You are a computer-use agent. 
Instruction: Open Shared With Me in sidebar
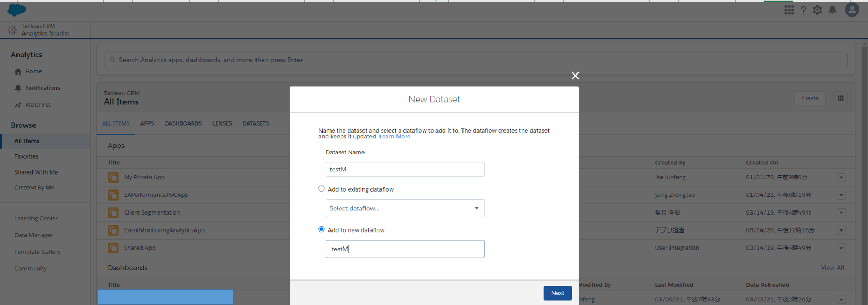(x=36, y=172)
